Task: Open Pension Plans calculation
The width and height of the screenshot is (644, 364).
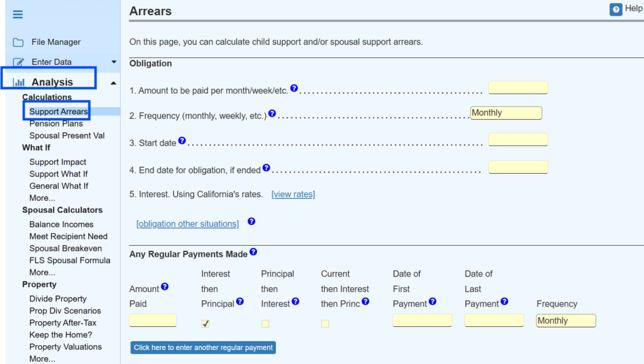Action: pos(56,124)
